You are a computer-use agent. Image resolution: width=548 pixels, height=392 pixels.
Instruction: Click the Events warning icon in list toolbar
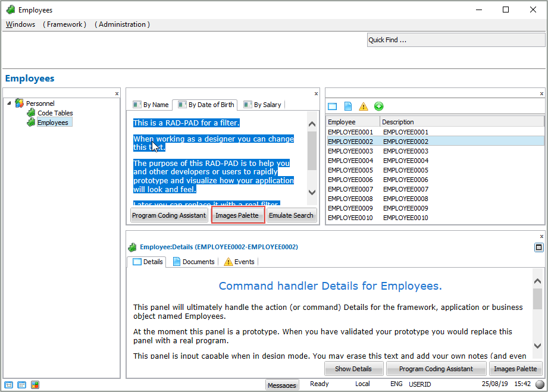tap(364, 106)
